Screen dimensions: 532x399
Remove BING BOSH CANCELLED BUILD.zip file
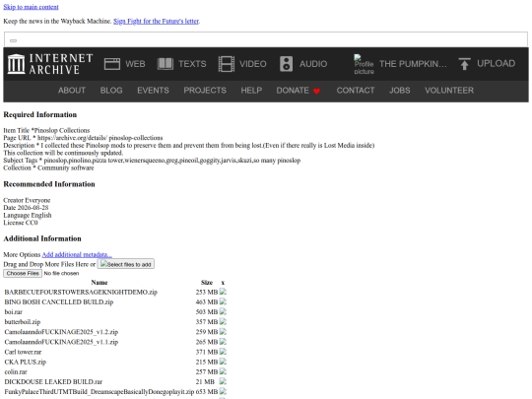(x=223, y=301)
